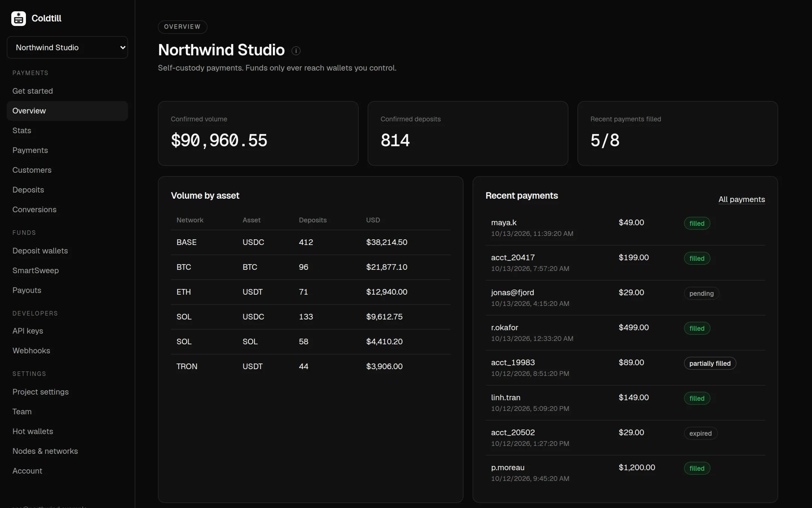812x508 pixels.
Task: Go to Account settings
Action: [67, 471]
